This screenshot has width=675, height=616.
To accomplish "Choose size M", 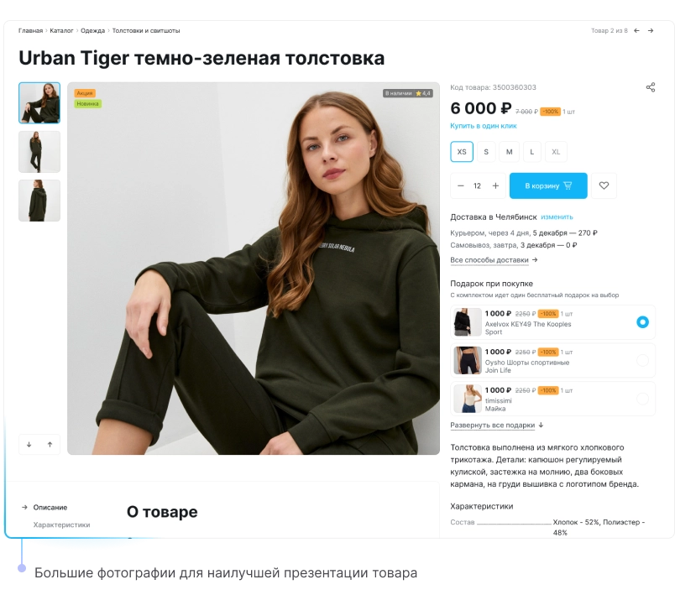I will (510, 152).
